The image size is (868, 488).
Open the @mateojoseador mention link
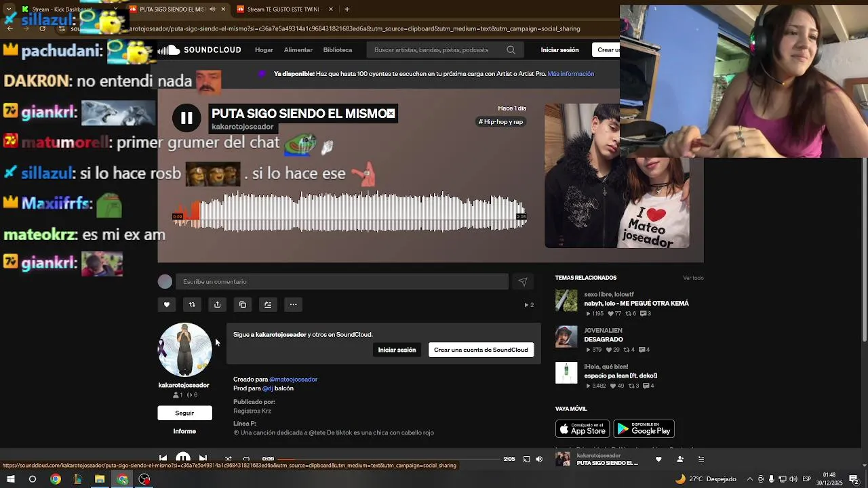(294, 380)
